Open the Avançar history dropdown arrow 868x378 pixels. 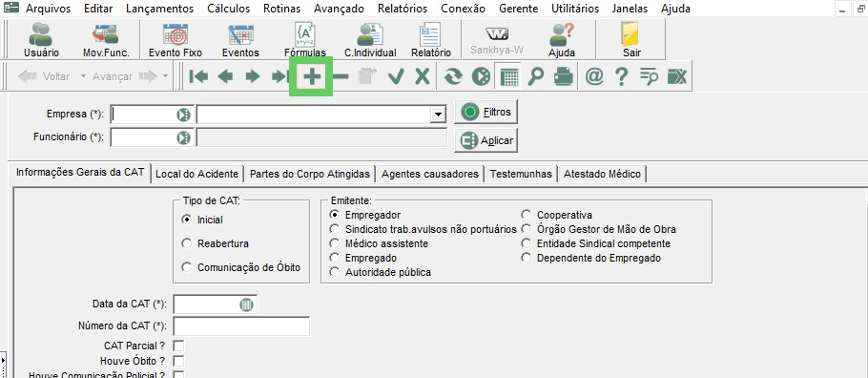coord(166,76)
